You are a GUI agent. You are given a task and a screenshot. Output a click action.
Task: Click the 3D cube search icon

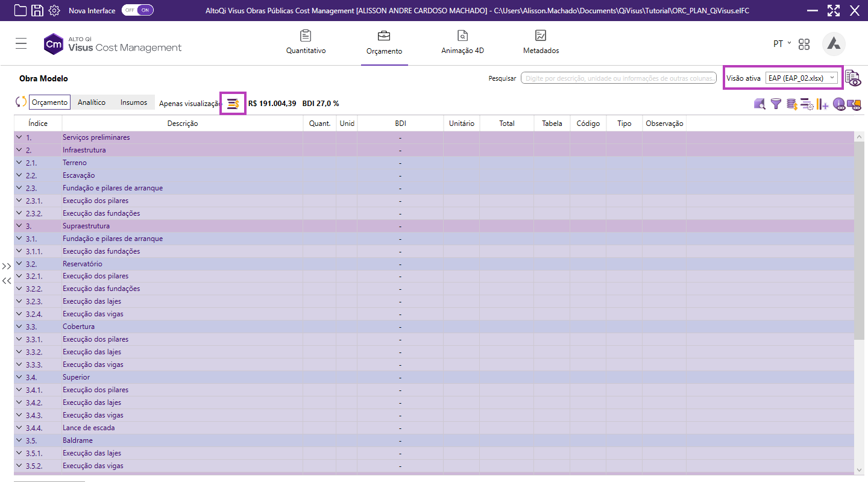coord(759,104)
